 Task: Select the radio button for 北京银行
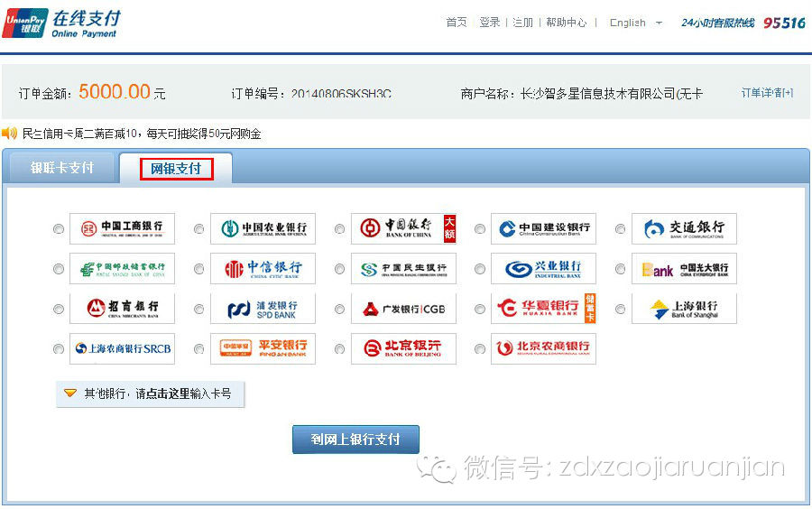[340, 349]
